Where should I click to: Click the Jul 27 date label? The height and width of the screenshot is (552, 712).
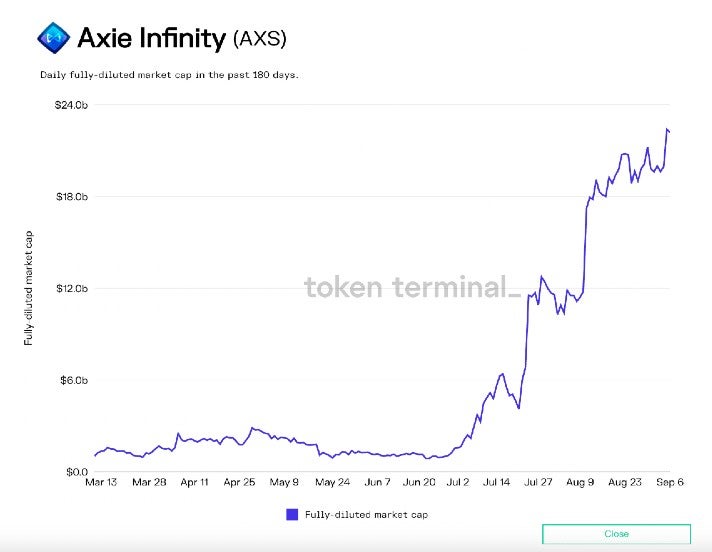(539, 482)
